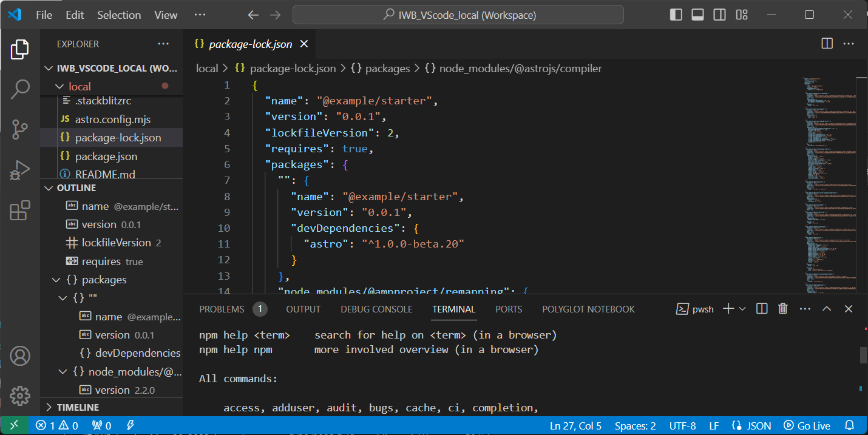Kill terminal with trash icon

click(x=784, y=309)
